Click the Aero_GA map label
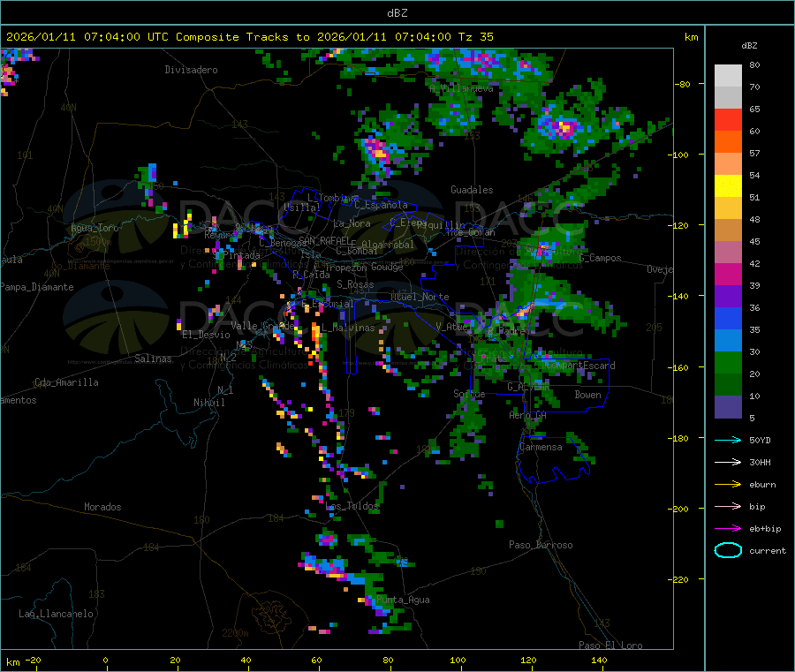The height and width of the screenshot is (672, 795). tap(527, 415)
